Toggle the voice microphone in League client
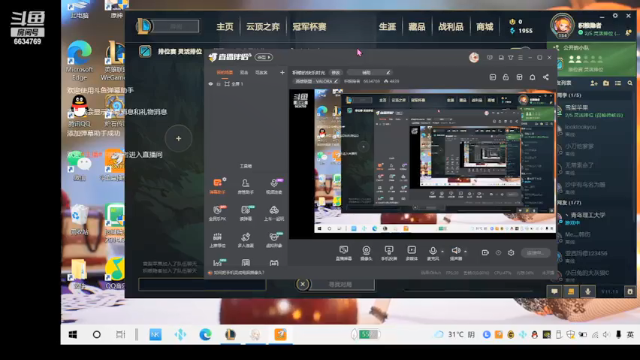Screen dimensions: 640x360 [x=588, y=291]
